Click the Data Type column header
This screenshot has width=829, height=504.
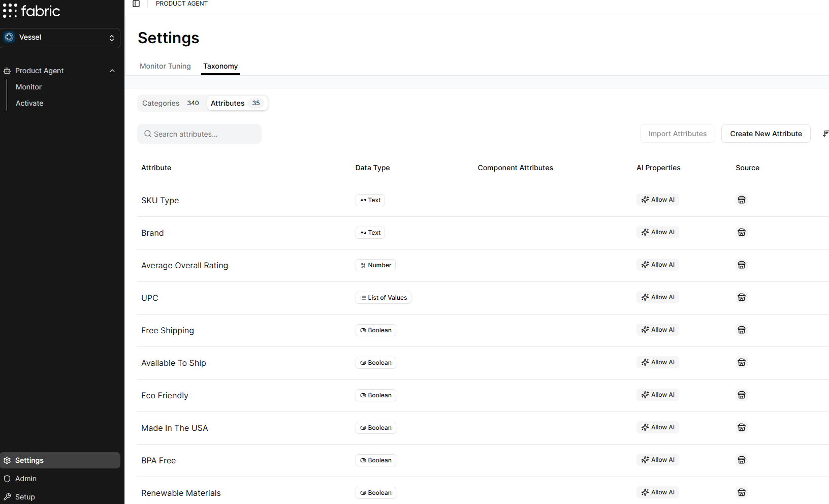coord(372,168)
